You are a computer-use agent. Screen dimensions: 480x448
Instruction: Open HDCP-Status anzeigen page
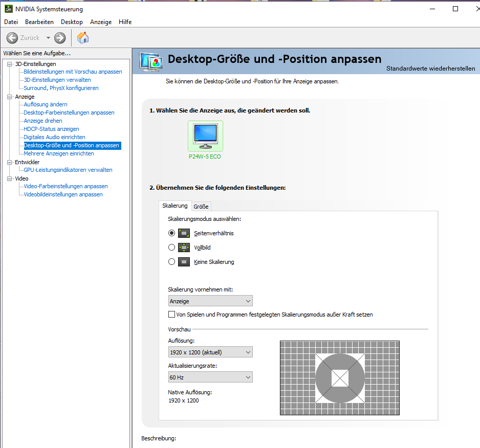(51, 129)
